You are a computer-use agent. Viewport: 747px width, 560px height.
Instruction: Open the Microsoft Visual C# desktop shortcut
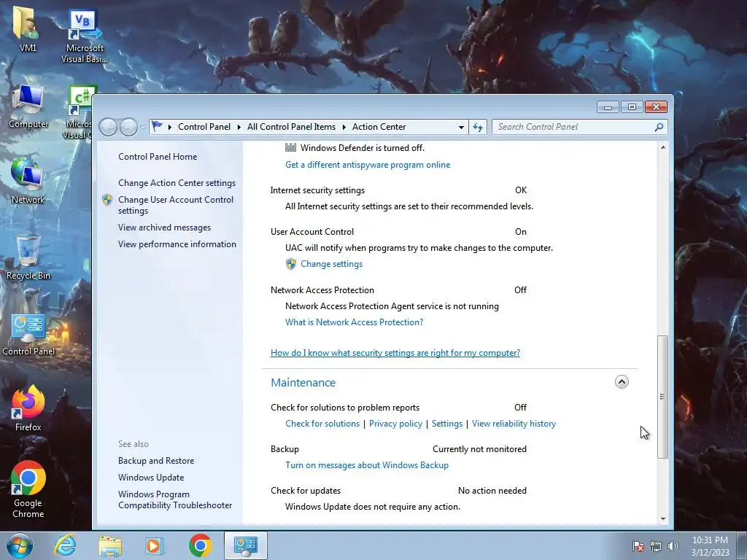(79, 113)
